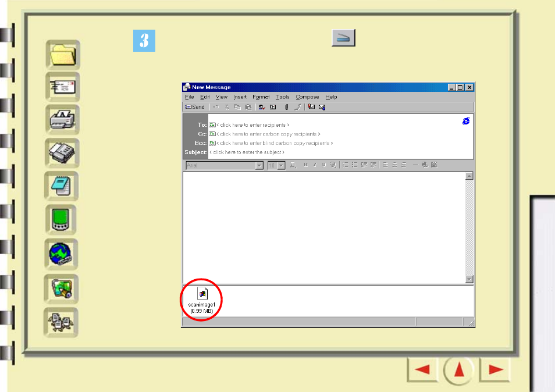555x392 pixels.
Task: Open the folder icon in the sidebar
Action: point(63,55)
